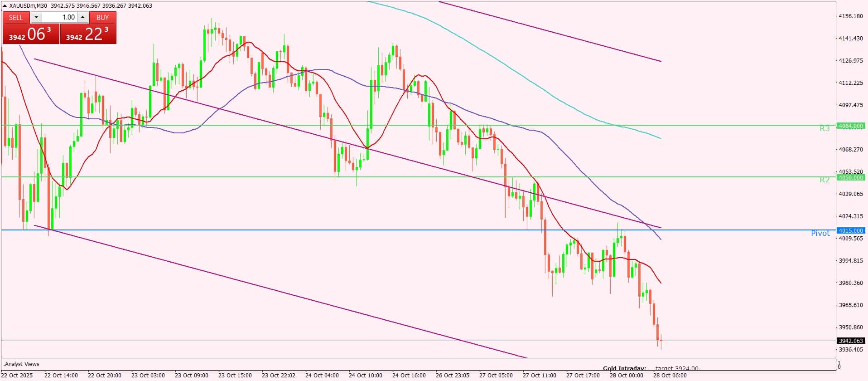Click the 4050.000 price tag

pos(851,178)
